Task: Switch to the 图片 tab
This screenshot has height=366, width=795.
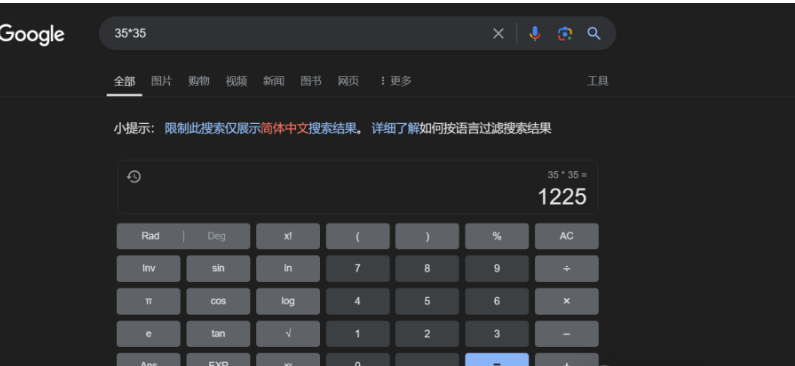Action: pyautogui.click(x=161, y=81)
